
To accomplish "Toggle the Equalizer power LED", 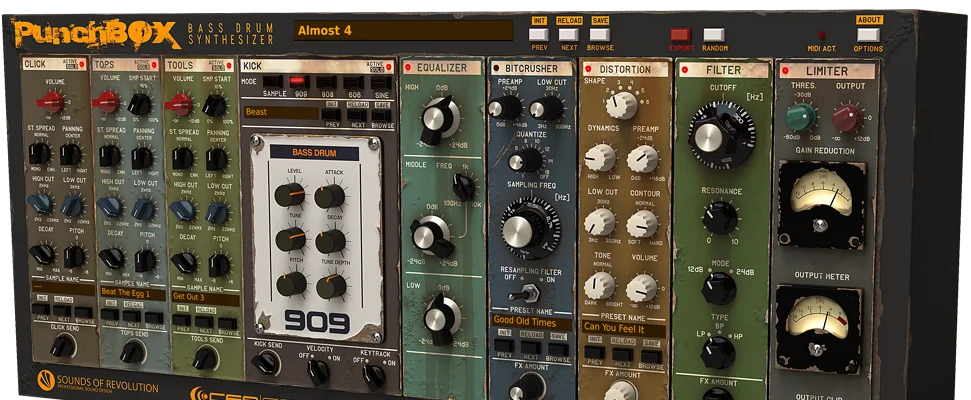I will [x=409, y=69].
